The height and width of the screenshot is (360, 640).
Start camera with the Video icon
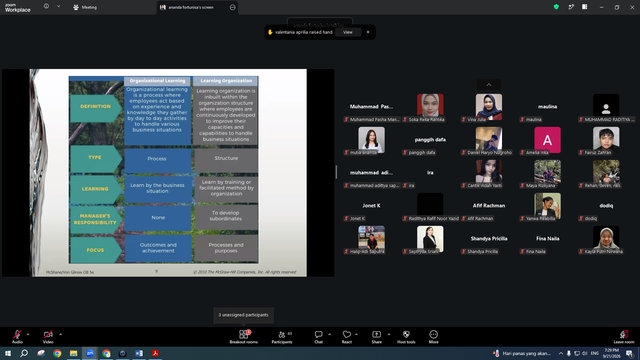pyautogui.click(x=48, y=334)
